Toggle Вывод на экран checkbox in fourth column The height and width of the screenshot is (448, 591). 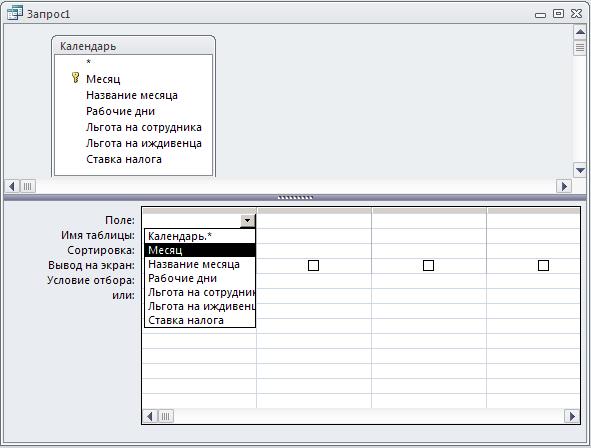click(x=543, y=266)
